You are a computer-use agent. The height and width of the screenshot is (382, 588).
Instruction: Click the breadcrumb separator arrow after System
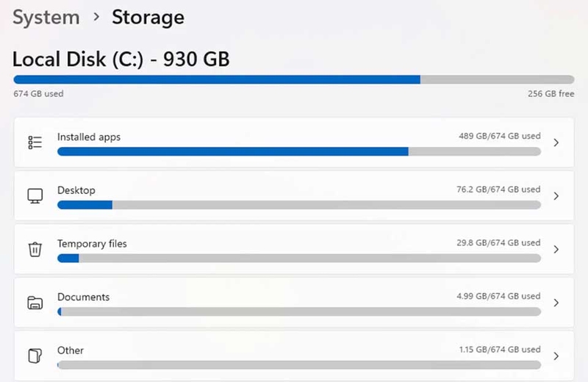[x=96, y=17]
